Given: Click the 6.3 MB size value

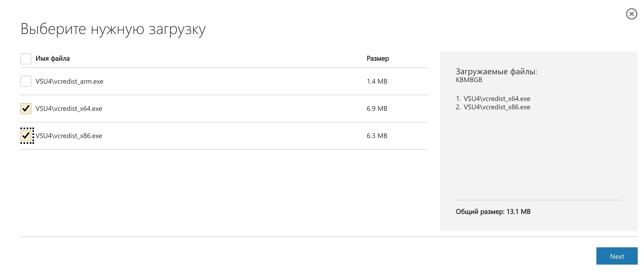Looking at the screenshot, I should (x=377, y=136).
